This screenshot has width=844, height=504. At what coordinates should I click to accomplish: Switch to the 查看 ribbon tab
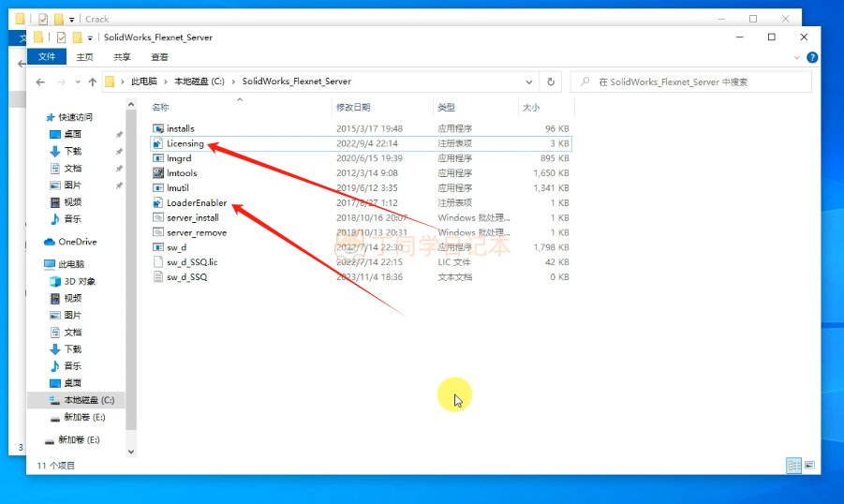point(160,57)
